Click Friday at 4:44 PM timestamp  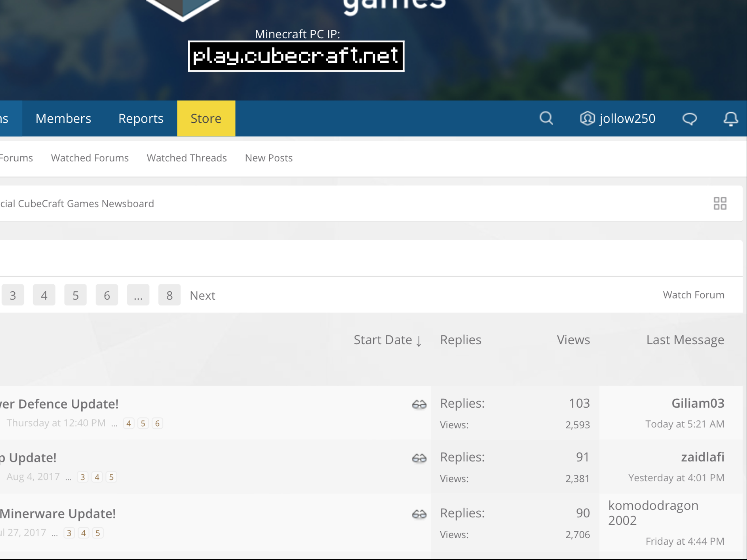(685, 541)
